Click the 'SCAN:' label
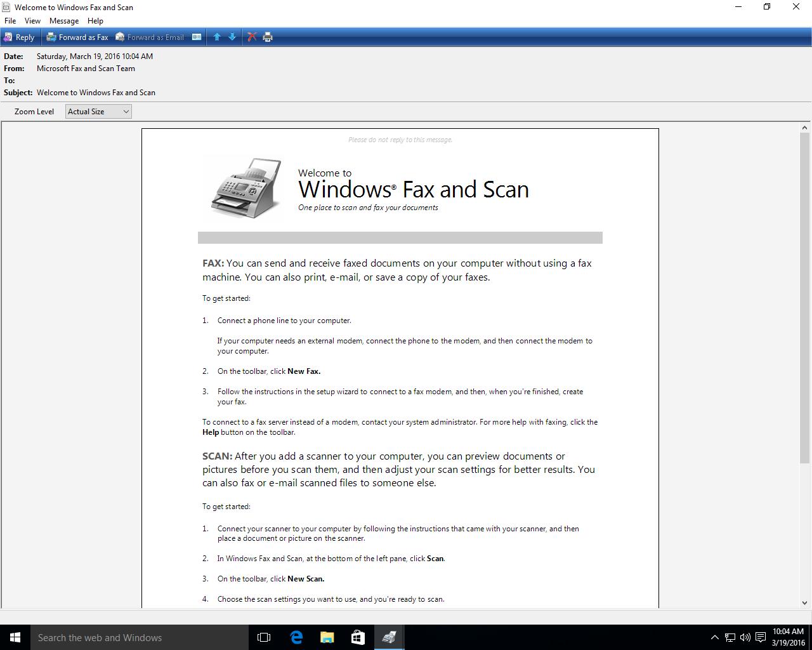 coord(218,456)
